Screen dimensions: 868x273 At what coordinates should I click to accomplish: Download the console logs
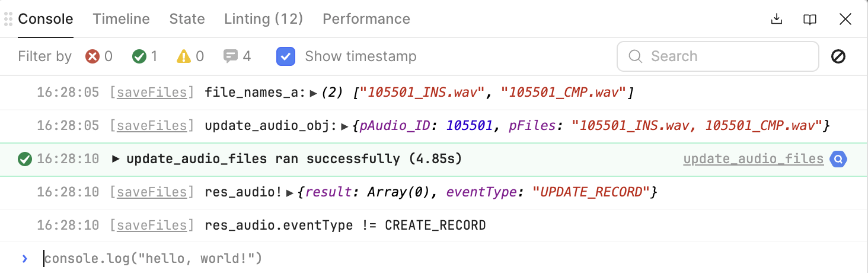[x=776, y=19]
